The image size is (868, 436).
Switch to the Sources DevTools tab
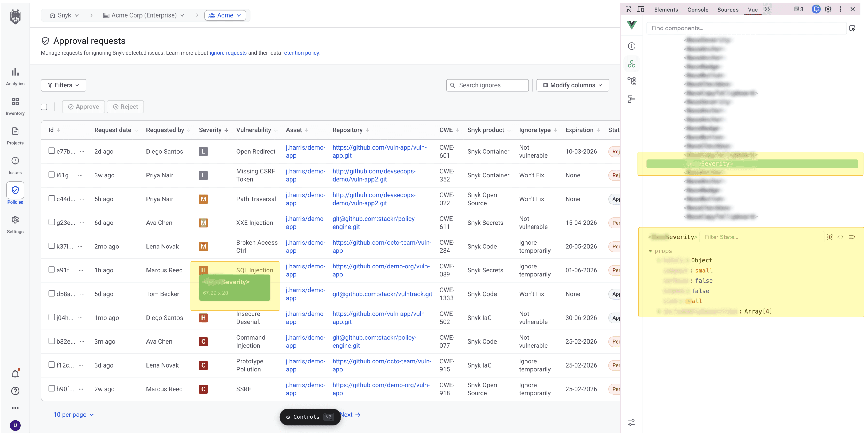pos(728,10)
